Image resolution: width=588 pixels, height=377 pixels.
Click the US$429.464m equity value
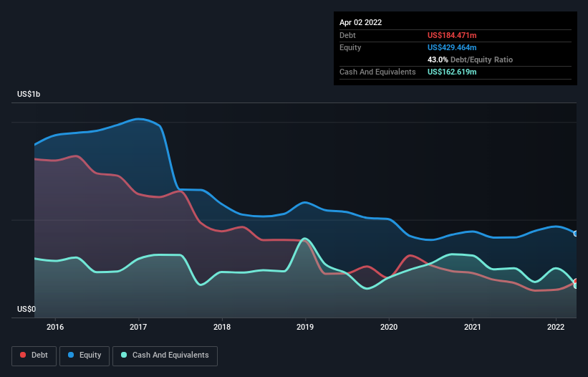click(452, 47)
